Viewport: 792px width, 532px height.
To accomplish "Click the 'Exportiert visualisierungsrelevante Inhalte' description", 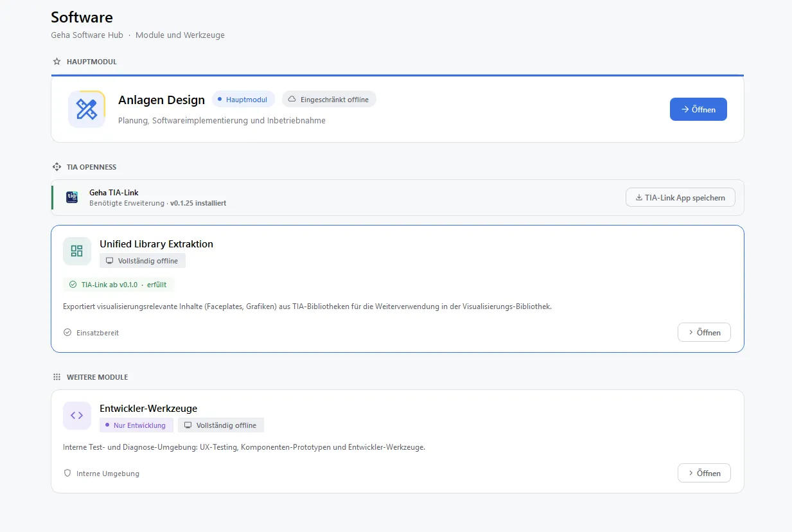I will [x=308, y=306].
